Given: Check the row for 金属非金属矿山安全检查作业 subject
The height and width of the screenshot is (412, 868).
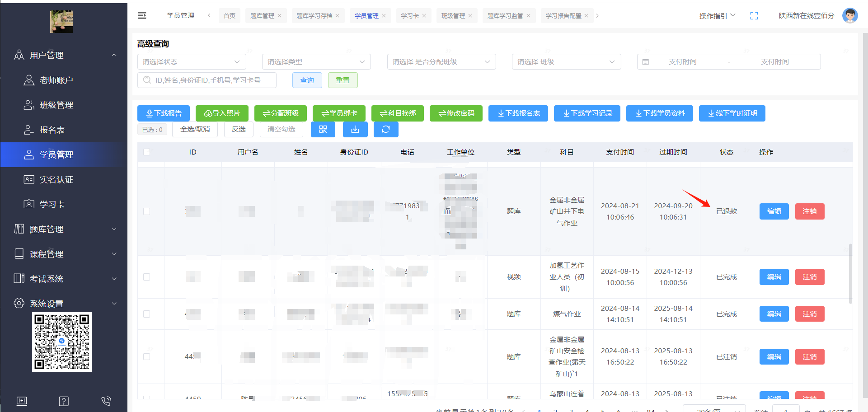Looking at the screenshot, I should click(146, 357).
